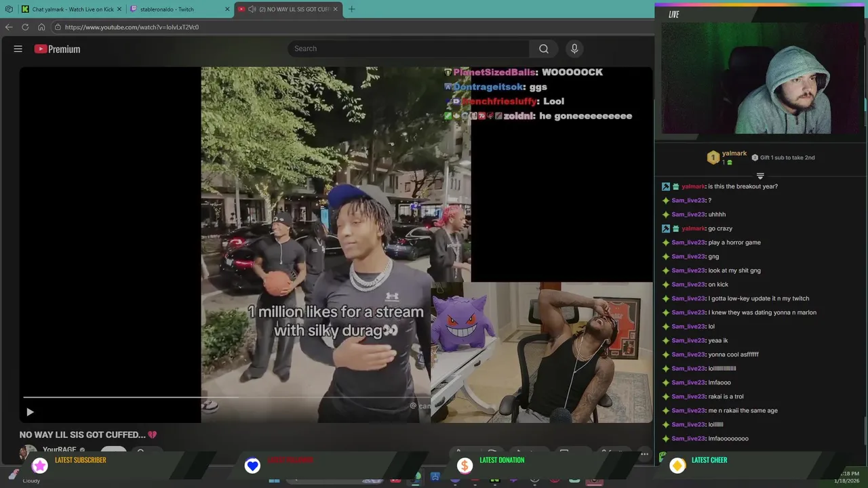This screenshot has height=488, width=868.
Task: Play the YouTube video
Action: (x=30, y=412)
